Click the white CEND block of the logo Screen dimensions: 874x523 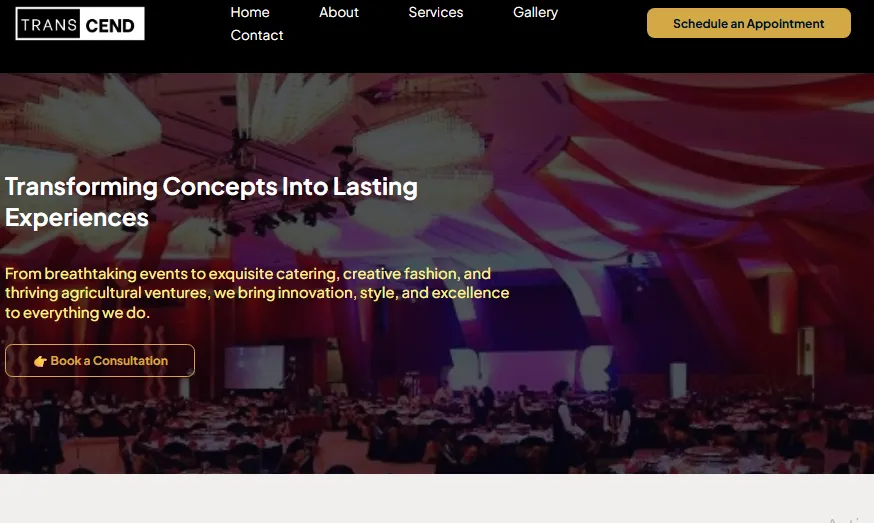point(112,23)
